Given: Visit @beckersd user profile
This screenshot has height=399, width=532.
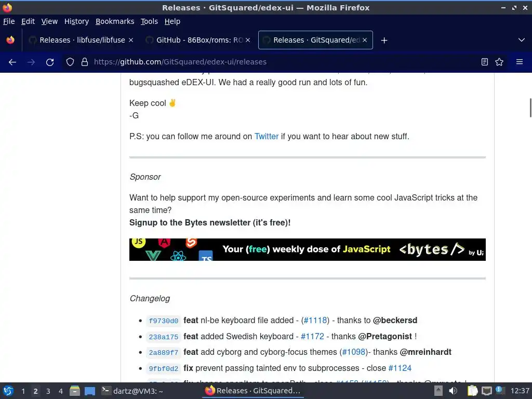Looking at the screenshot, I should 395,320.
